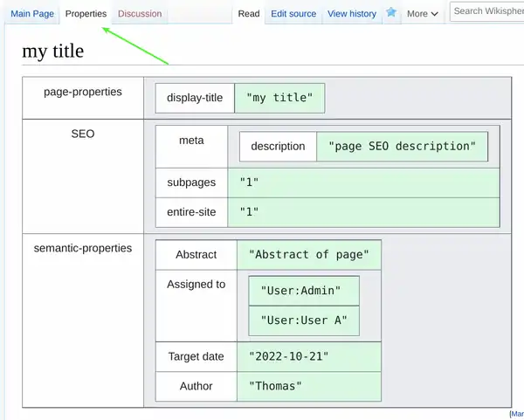Expand the More dropdown menu

tap(422, 14)
